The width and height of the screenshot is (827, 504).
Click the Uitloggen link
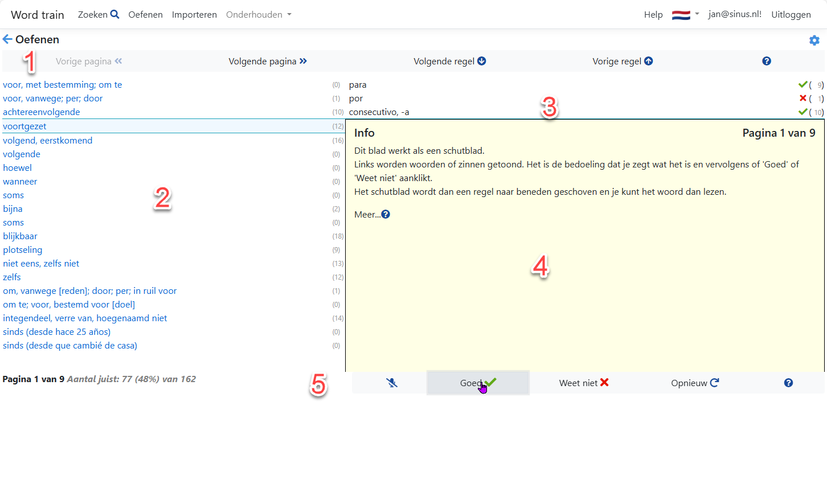[791, 15]
